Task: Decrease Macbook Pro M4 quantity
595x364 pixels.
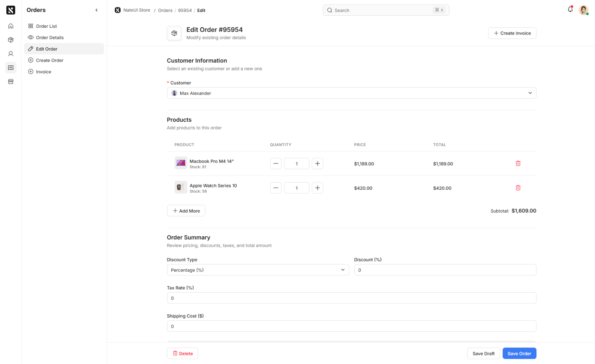Action: (x=276, y=163)
